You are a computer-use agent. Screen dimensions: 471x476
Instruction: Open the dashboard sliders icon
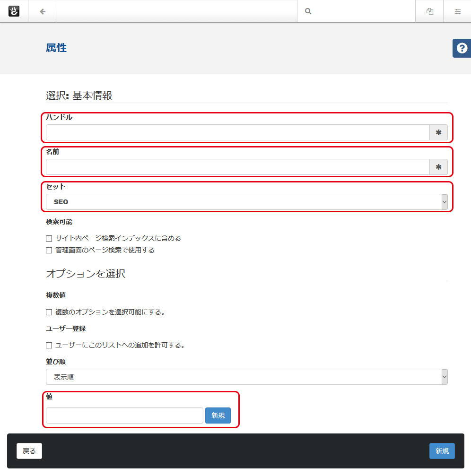[x=458, y=11]
